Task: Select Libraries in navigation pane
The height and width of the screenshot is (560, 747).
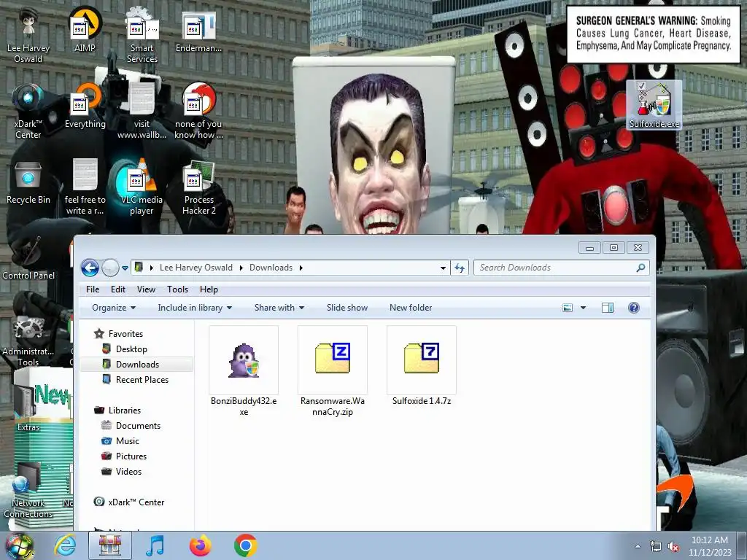Action: coord(124,410)
